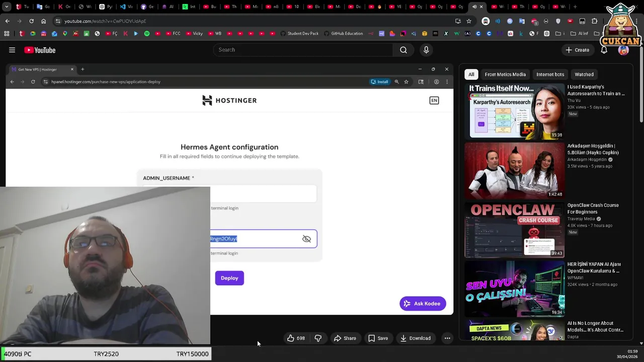Open Hostinger browser three-dot menu
The height and width of the screenshot is (362, 644).
click(x=447, y=81)
